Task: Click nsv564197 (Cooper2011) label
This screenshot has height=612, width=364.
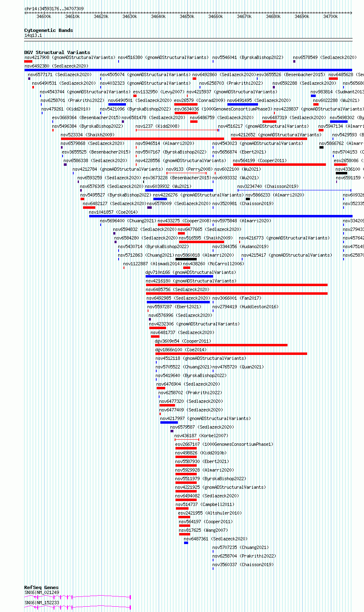Action: pos(206,522)
